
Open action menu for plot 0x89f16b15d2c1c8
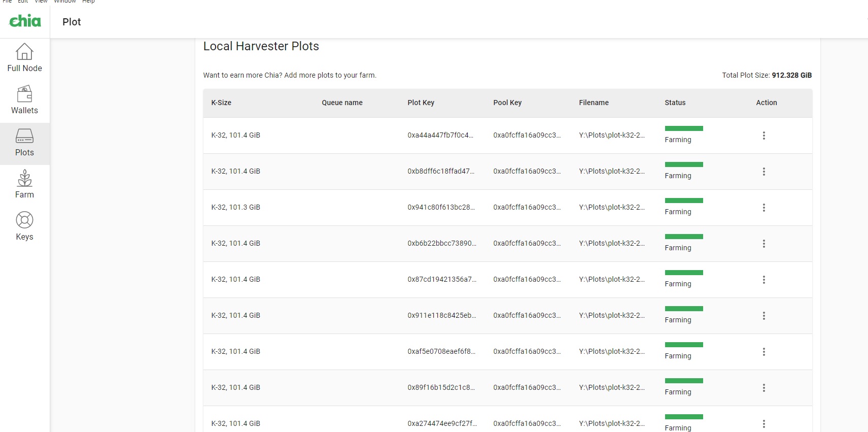click(x=763, y=388)
